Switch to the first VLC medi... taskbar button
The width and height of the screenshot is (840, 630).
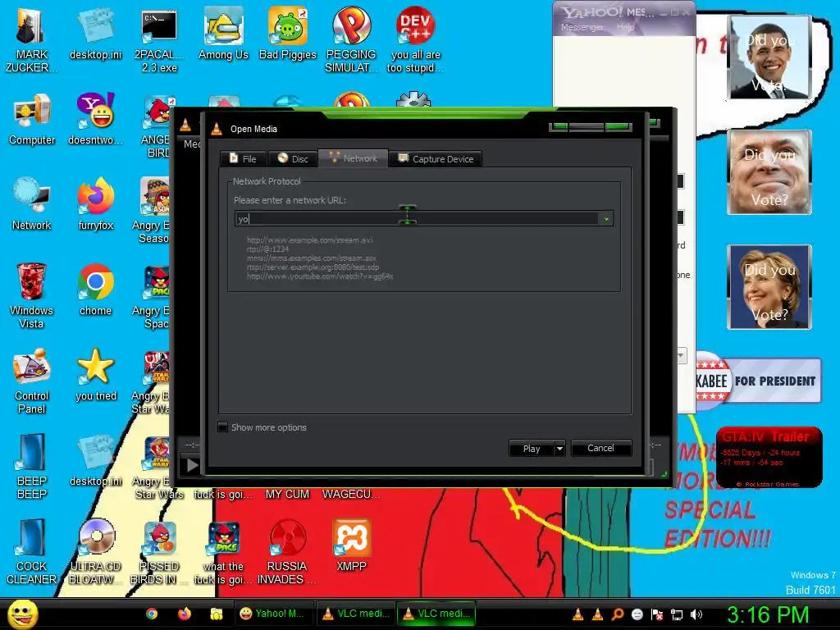tap(356, 614)
